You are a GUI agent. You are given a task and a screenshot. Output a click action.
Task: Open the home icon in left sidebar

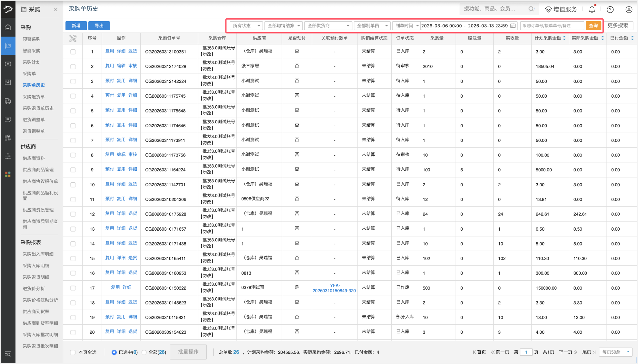8,27
